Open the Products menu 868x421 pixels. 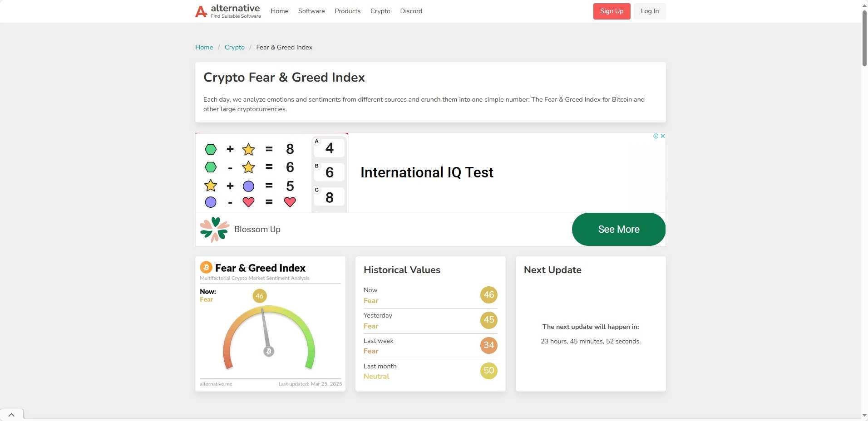(x=347, y=11)
